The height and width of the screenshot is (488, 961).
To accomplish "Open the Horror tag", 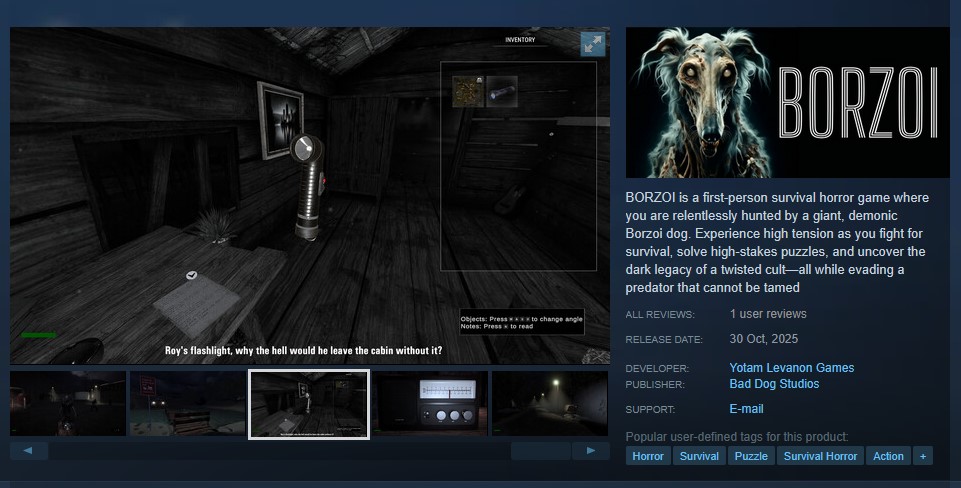I will [x=648, y=456].
